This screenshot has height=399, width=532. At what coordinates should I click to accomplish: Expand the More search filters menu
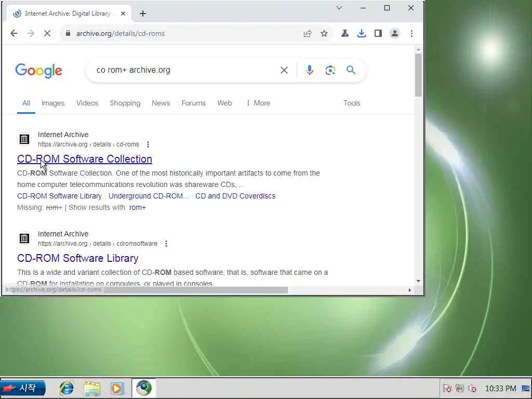tap(258, 103)
